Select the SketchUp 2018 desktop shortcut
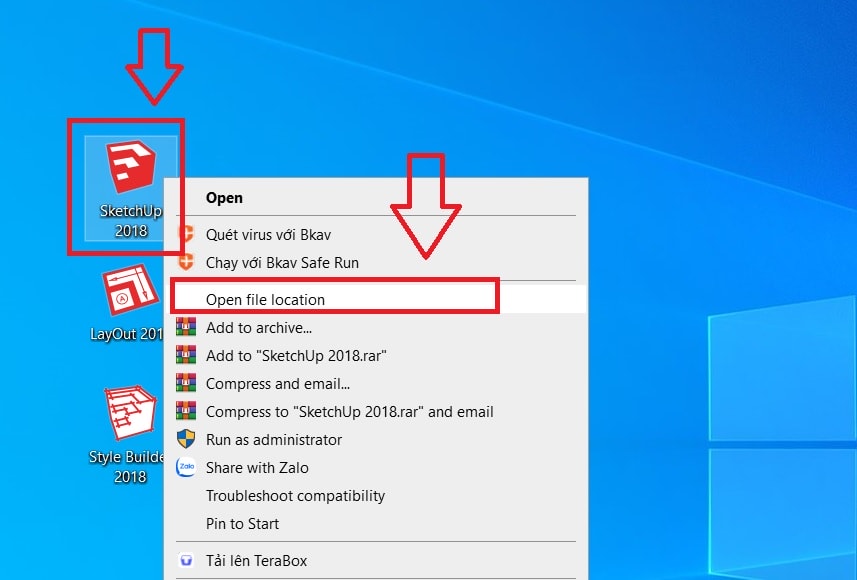The image size is (857, 580). click(131, 188)
